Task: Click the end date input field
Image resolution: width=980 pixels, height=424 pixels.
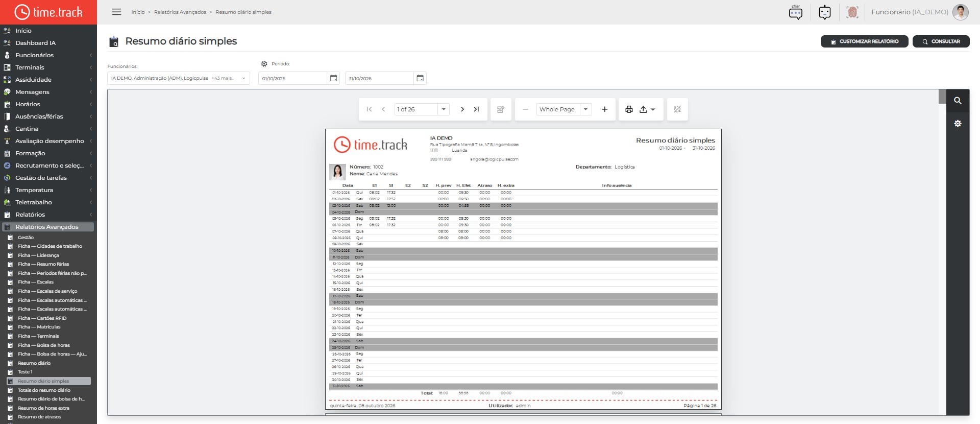Action: tap(379, 78)
